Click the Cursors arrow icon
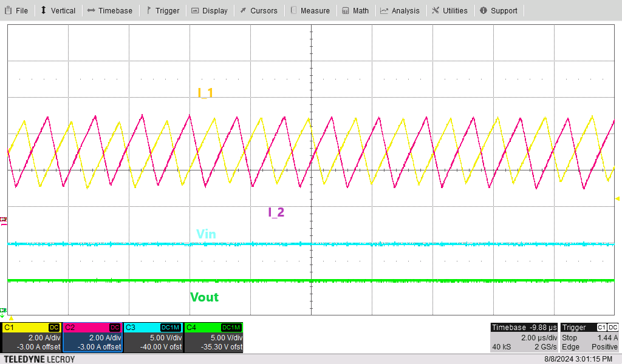Viewport: 622px width, 364px height. (243, 10)
